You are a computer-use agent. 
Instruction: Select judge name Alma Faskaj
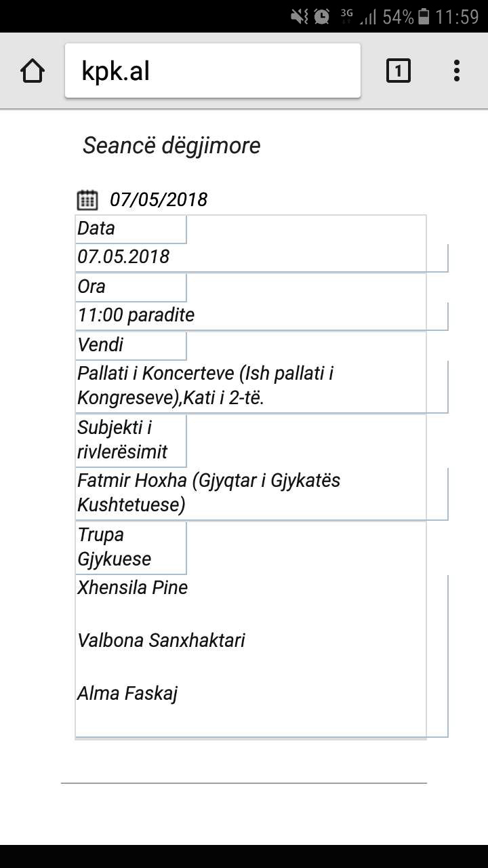coord(127,693)
